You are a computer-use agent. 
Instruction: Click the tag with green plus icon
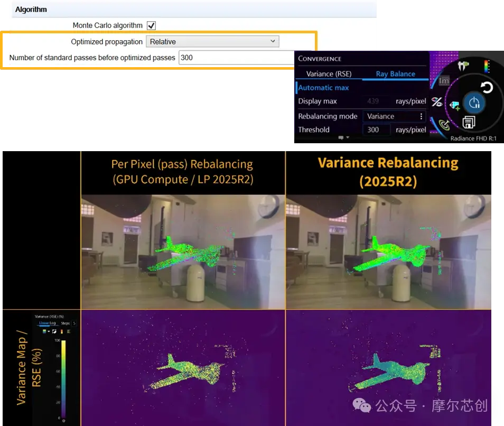tap(454, 105)
